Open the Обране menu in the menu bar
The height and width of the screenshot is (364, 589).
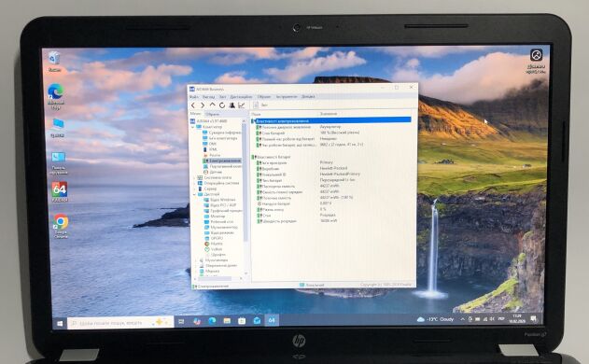[x=264, y=96]
